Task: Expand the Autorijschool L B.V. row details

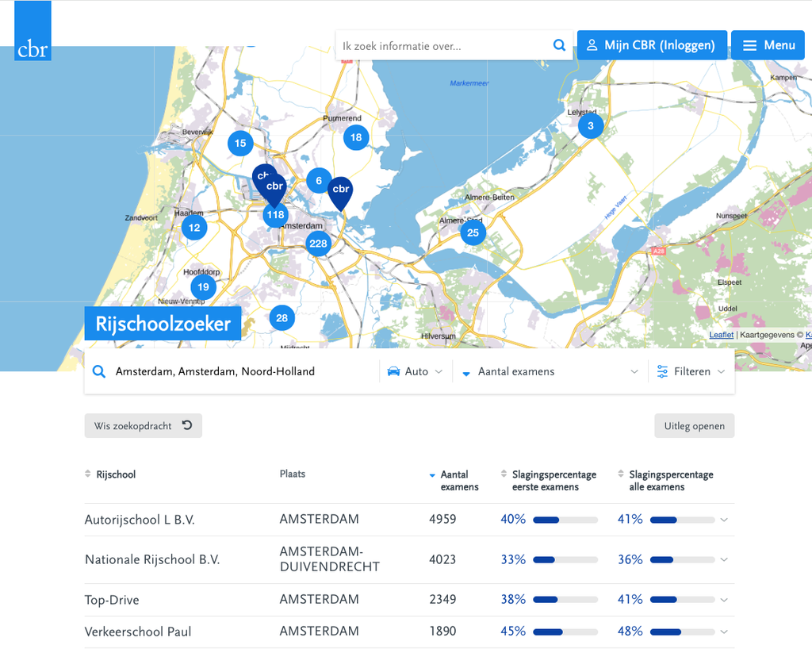Action: [x=724, y=520]
